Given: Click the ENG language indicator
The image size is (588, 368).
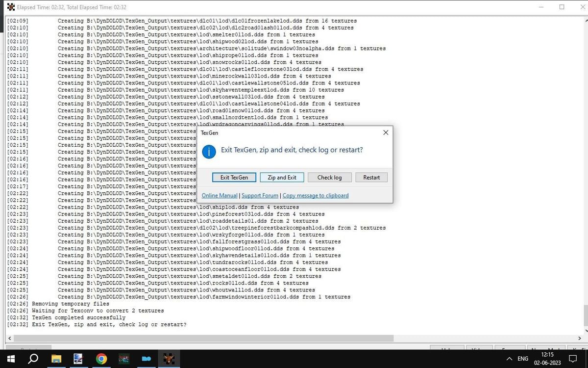Looking at the screenshot, I should (x=523, y=359).
